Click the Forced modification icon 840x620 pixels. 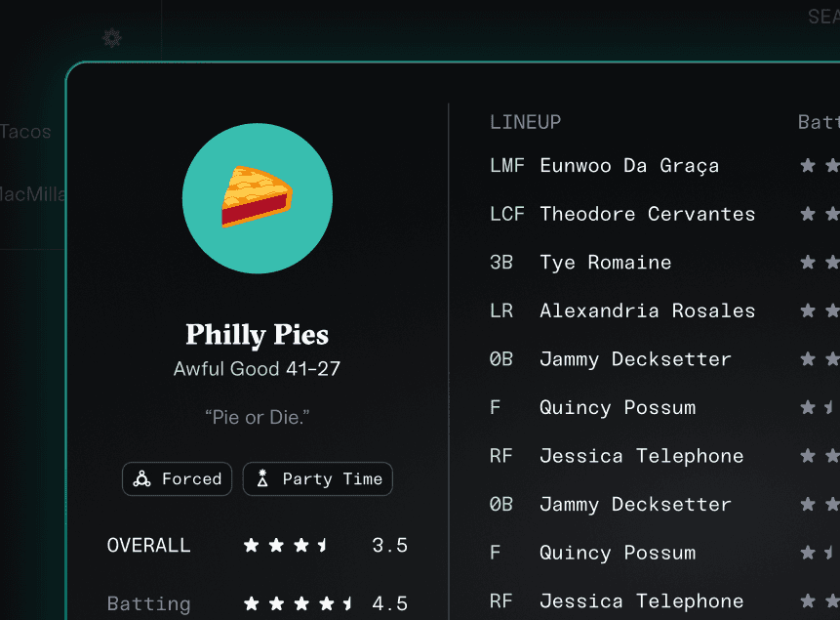pyautogui.click(x=142, y=479)
